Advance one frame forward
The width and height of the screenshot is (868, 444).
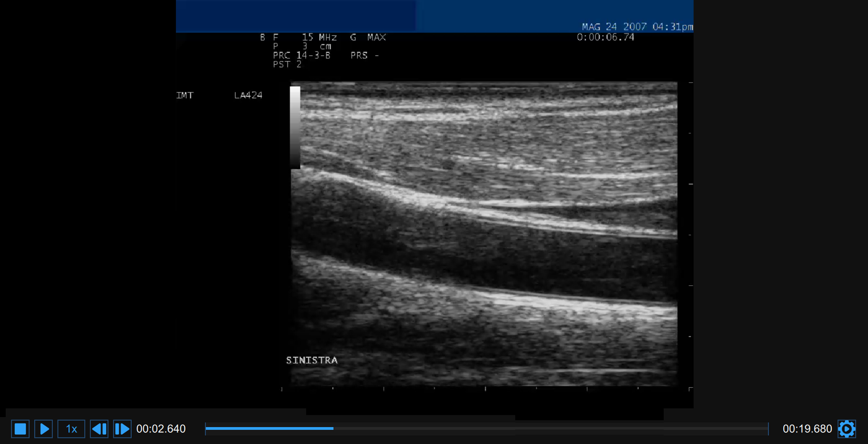coord(122,428)
